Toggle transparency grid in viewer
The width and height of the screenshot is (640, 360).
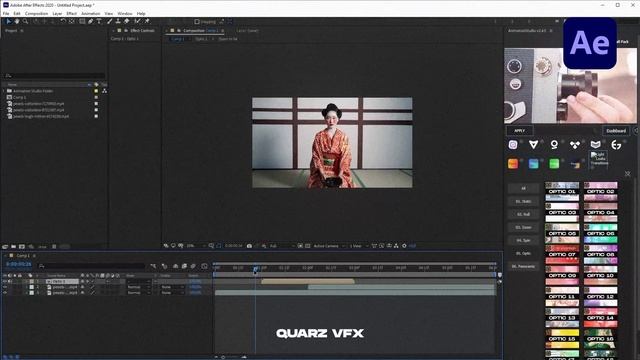pyautogui.click(x=308, y=246)
